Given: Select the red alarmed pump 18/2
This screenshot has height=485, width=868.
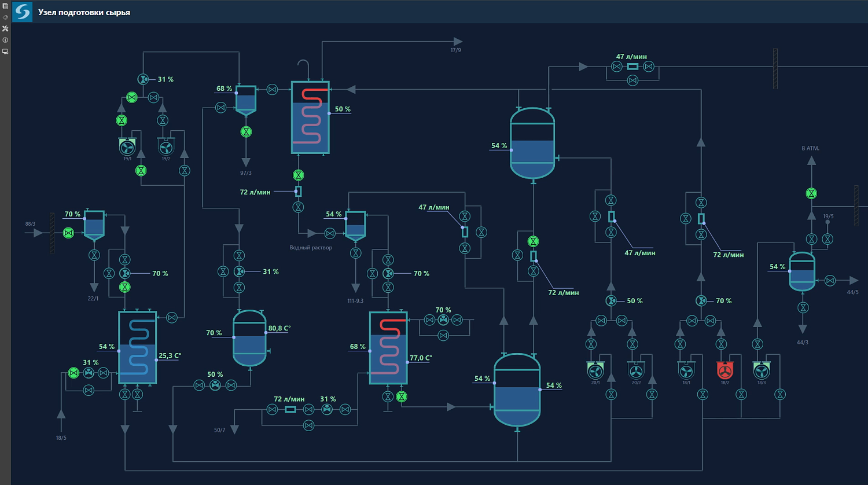Looking at the screenshot, I should click(x=724, y=370).
